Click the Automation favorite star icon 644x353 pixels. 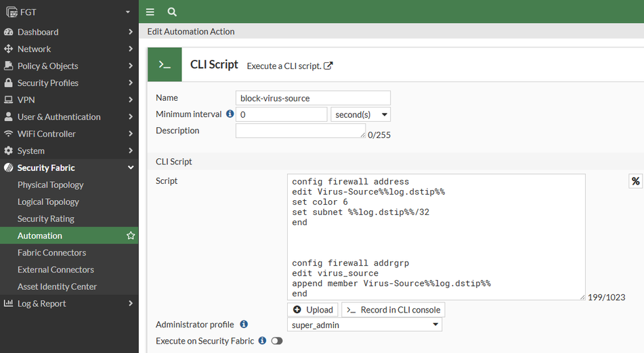pyautogui.click(x=131, y=235)
